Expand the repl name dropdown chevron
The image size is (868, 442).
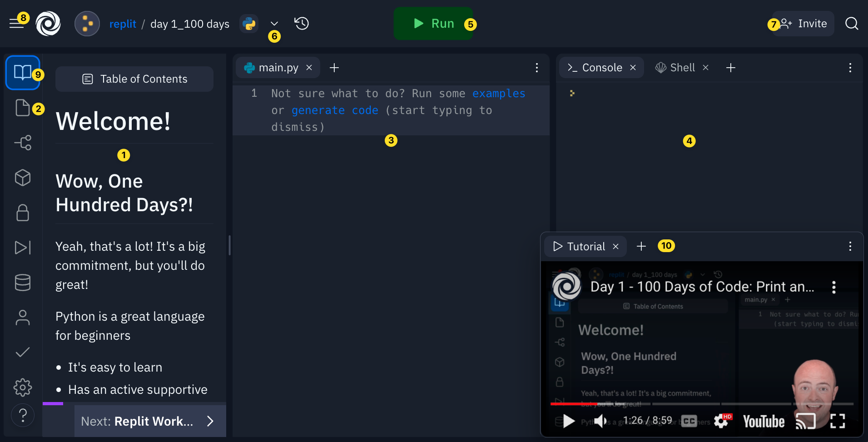pos(274,24)
